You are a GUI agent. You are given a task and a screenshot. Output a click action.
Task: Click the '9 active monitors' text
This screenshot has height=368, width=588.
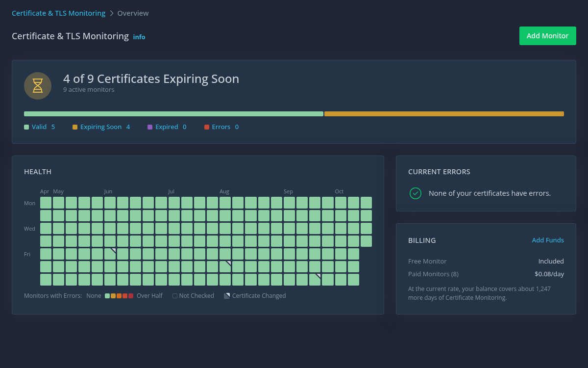point(89,90)
